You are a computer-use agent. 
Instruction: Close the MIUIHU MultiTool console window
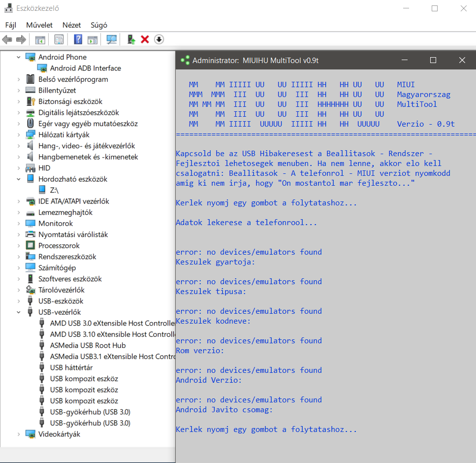[x=462, y=60]
